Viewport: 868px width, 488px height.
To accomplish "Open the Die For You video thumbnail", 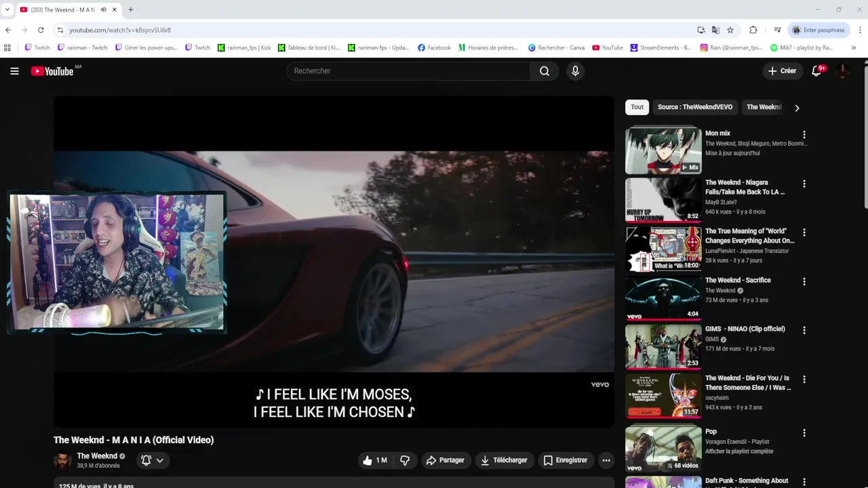I will [x=663, y=395].
